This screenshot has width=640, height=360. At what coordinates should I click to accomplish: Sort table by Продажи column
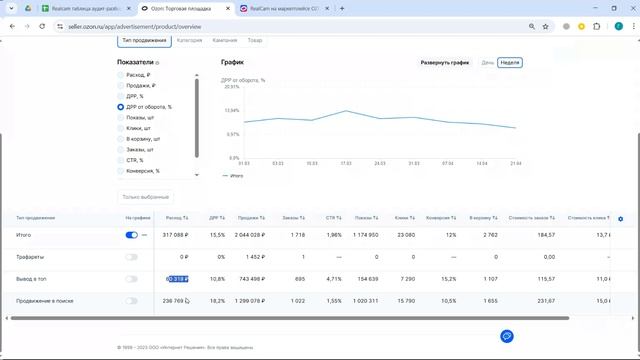(x=251, y=218)
